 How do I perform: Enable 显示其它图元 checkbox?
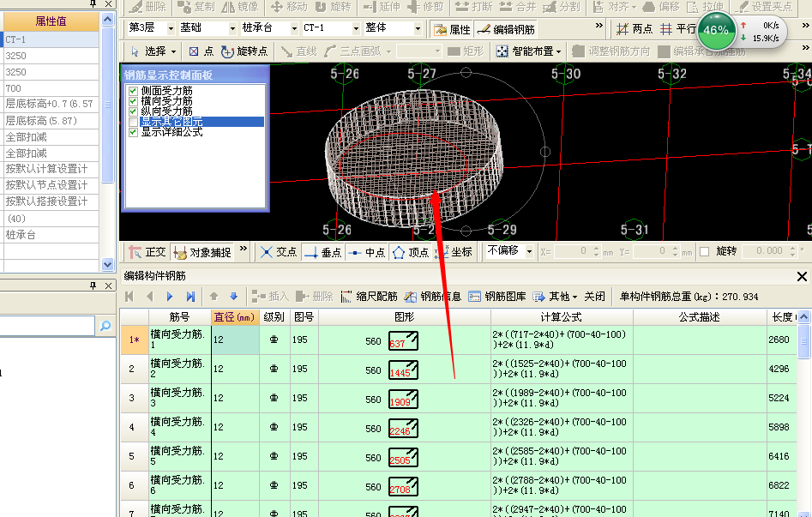click(133, 122)
